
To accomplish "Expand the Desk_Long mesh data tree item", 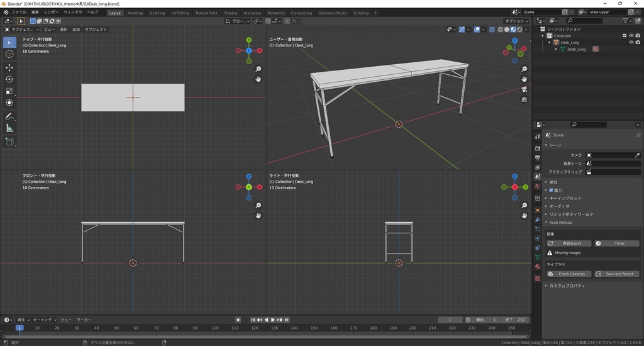I will point(556,49).
